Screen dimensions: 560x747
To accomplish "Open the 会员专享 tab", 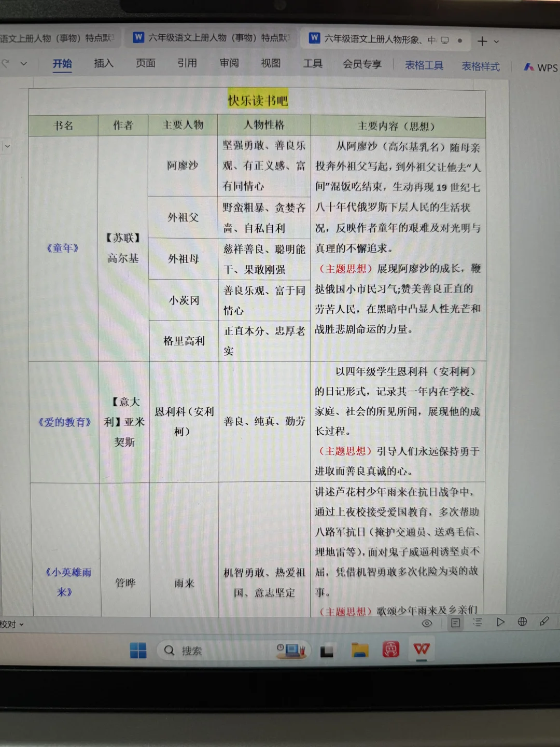I will pos(362,64).
